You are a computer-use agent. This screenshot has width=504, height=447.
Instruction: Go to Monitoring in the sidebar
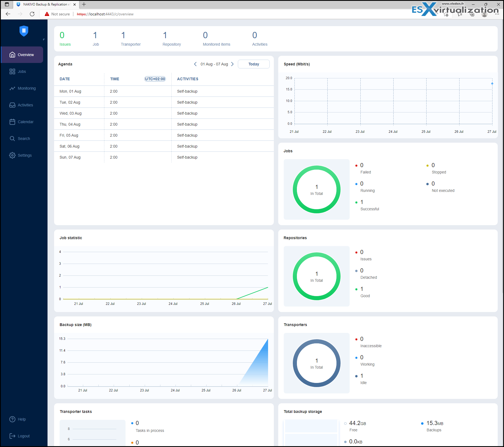click(x=22, y=88)
